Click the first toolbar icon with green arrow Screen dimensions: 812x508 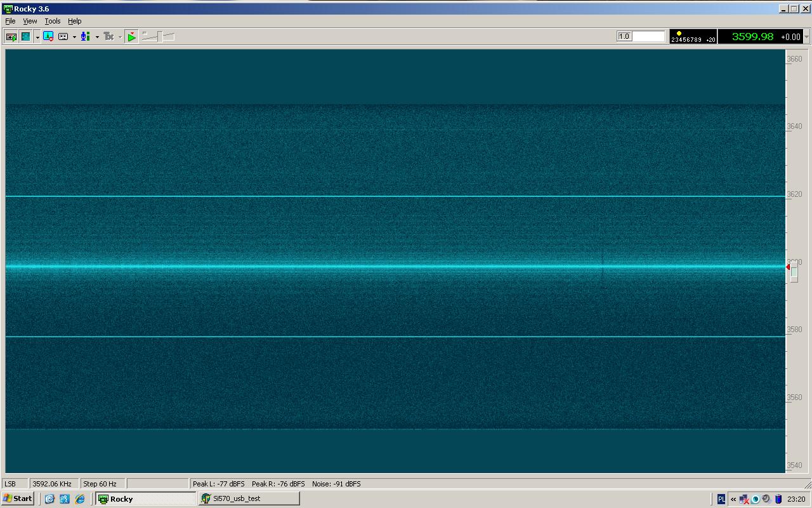(11, 37)
